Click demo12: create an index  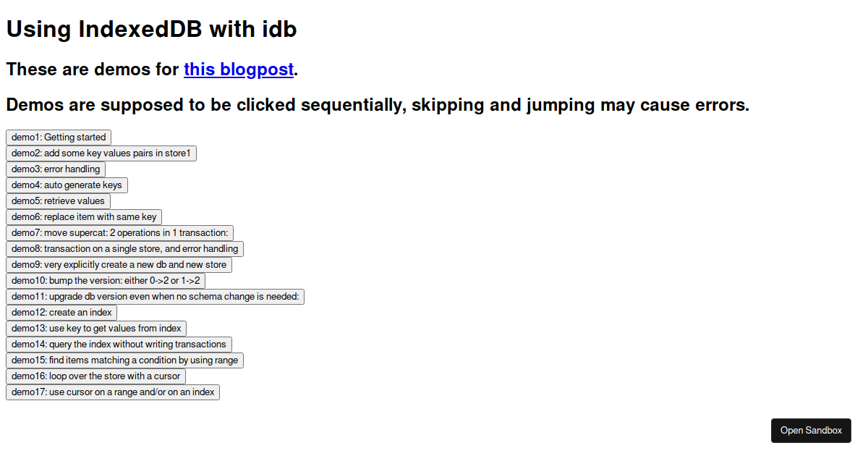(x=61, y=312)
